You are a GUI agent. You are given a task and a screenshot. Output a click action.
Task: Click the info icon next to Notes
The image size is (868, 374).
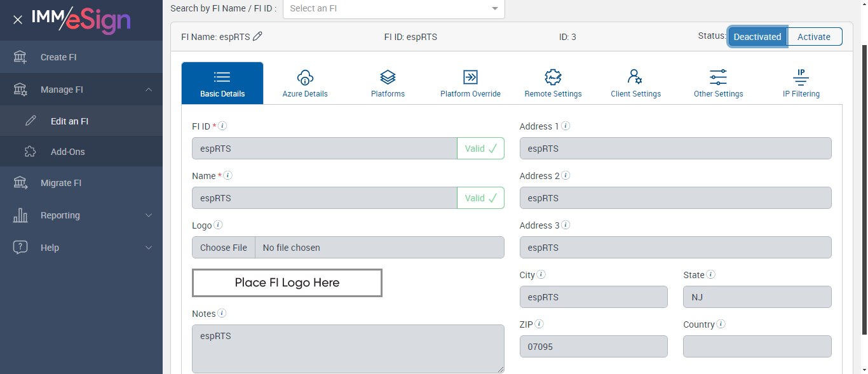(222, 313)
